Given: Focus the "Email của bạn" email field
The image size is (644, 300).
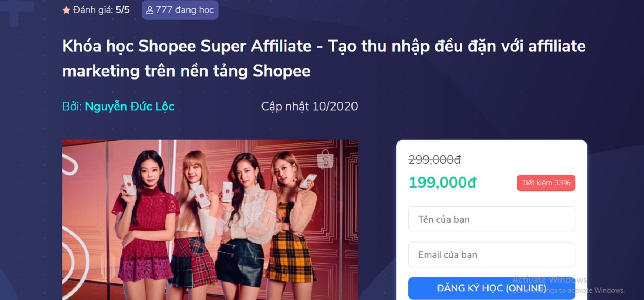Looking at the screenshot, I should (x=492, y=254).
